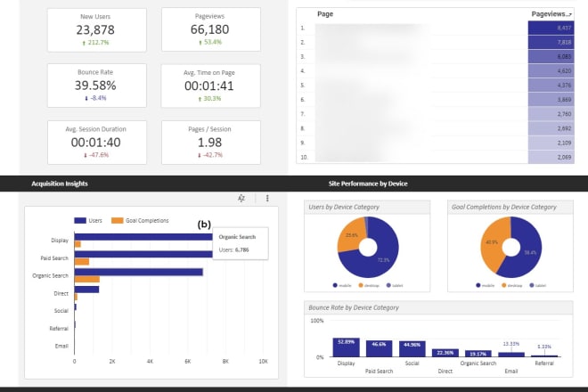Click the pageviews cell 2,760 in row 7
The width and height of the screenshot is (588, 392).
[551, 114]
